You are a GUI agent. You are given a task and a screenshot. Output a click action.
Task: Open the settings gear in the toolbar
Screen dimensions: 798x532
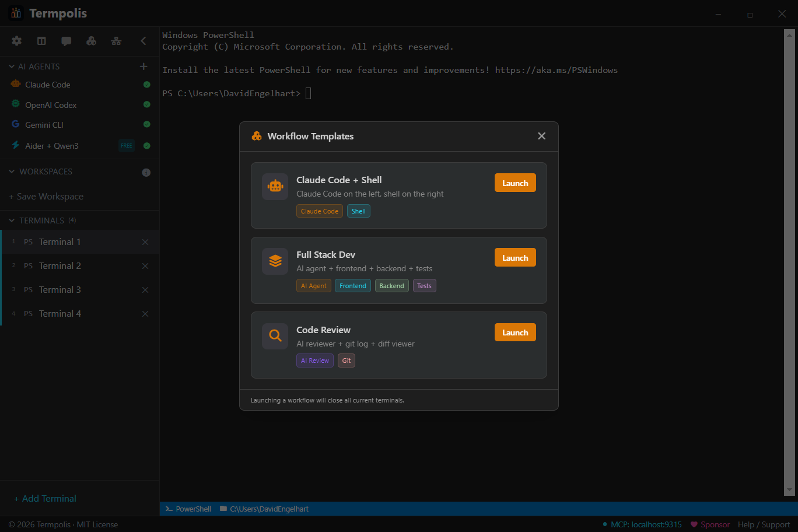pyautogui.click(x=16, y=41)
